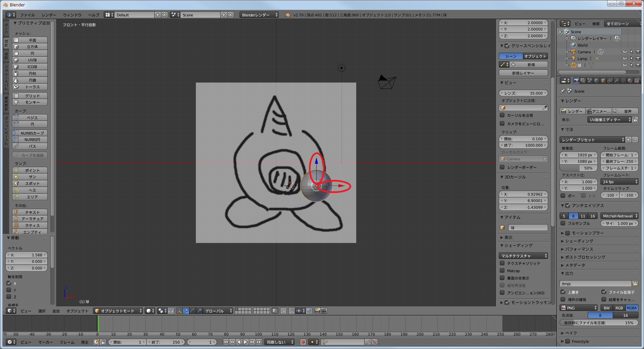Open the 追加 menu in the 3D view header
644x349 pixels.
tap(56, 311)
